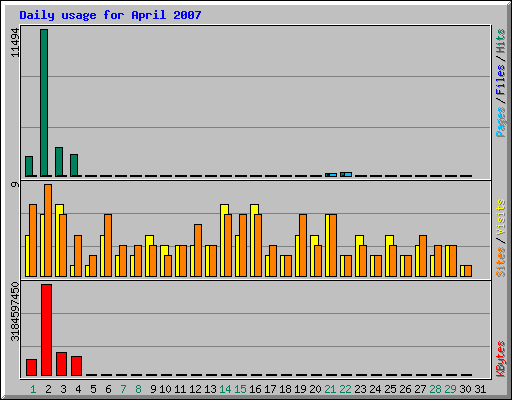The height and width of the screenshot is (400, 512).
Task: Click day label 17 on the x-axis
Action: 270,389
